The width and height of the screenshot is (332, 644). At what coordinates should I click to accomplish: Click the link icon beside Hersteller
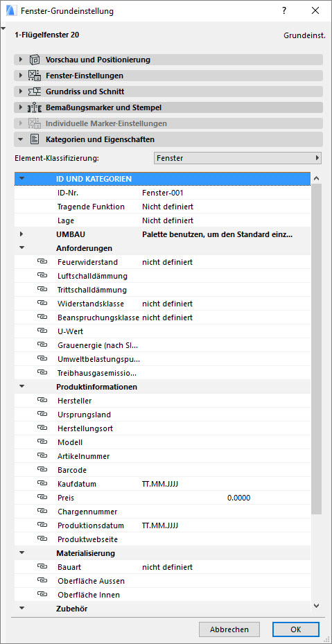coord(42,401)
